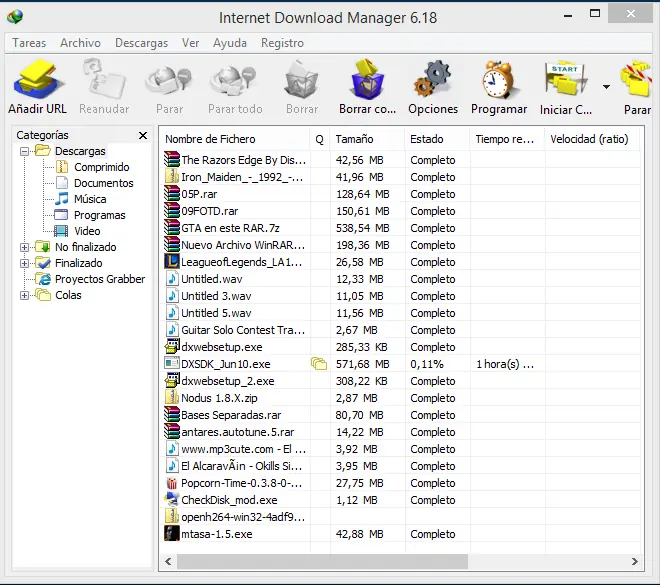660x585 pixels.
Task: Click the Popcorn-Time file icon
Action: click(172, 483)
